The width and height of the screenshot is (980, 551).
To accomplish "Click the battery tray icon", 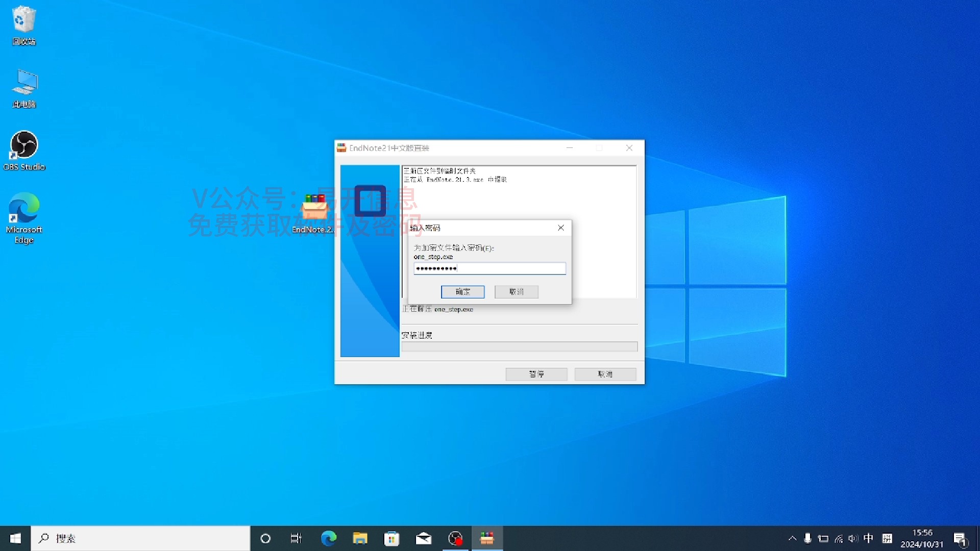I will point(823,538).
